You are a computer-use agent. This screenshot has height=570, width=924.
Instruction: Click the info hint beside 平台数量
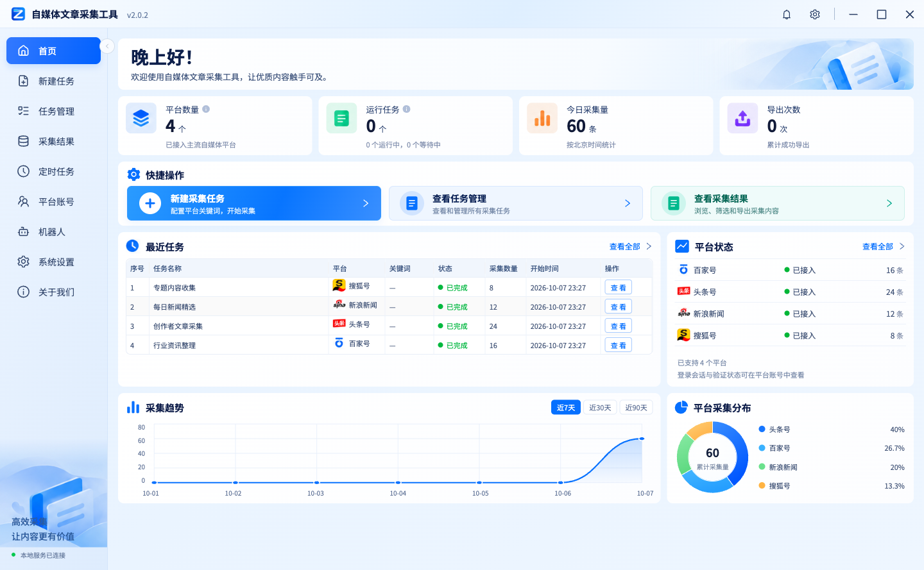tap(206, 109)
